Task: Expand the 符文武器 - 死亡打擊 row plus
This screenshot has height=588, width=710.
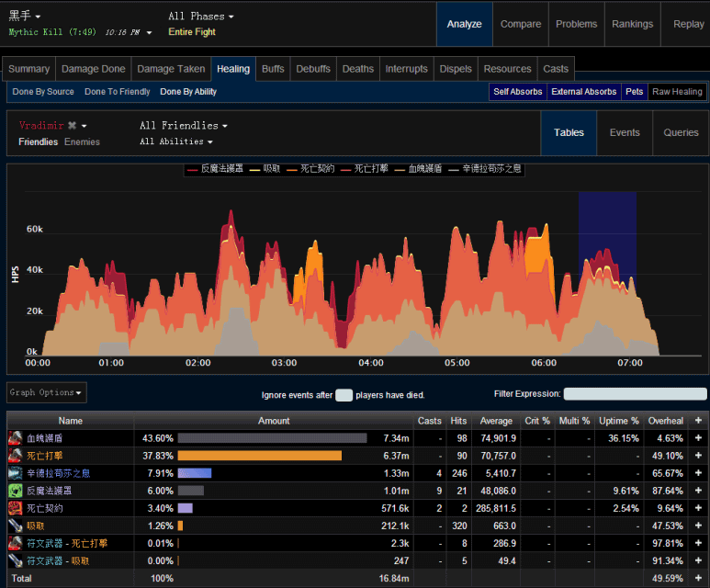Action: (698, 543)
